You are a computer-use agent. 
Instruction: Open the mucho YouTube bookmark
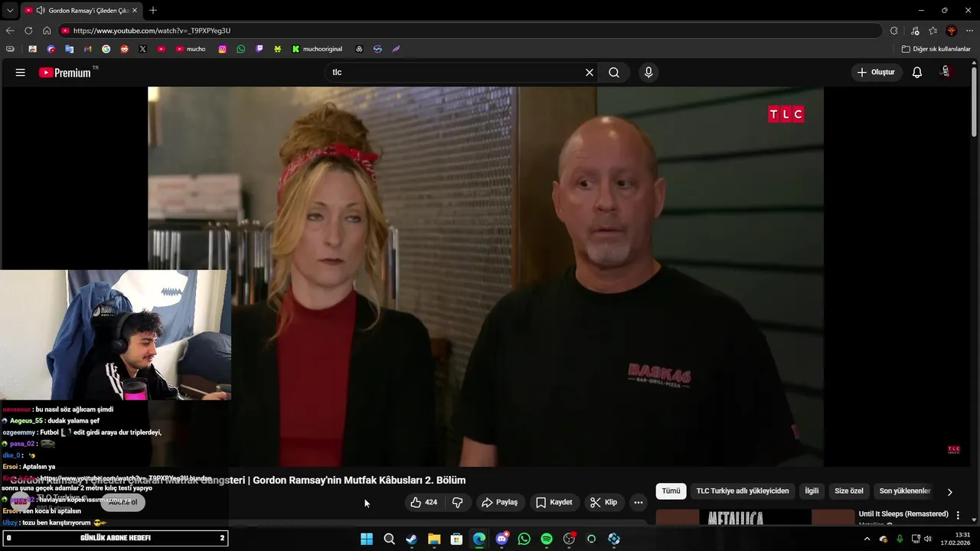point(191,49)
